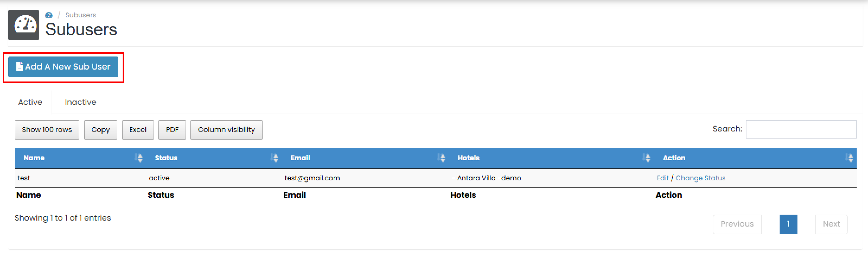Click the breadcrumb home icon

pos(49,14)
